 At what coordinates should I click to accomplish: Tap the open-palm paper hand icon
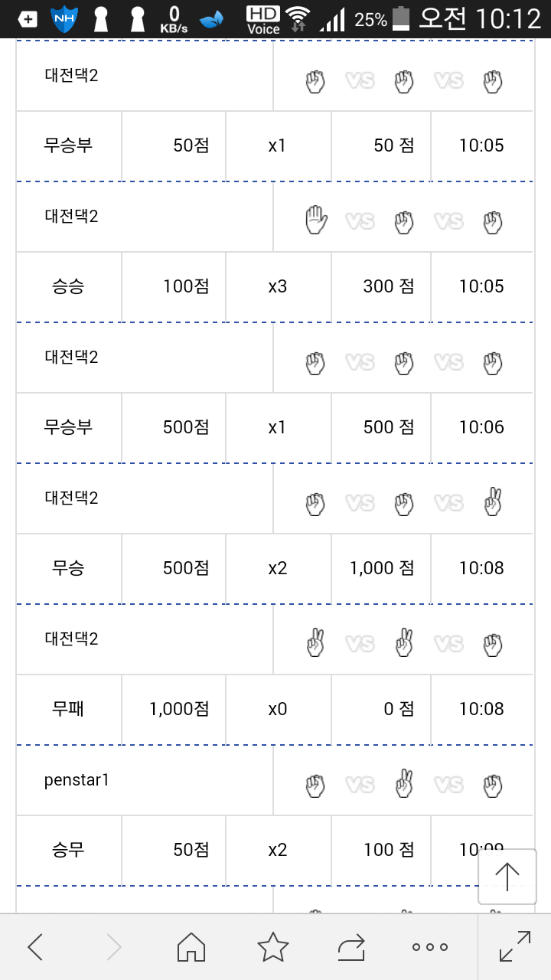[x=315, y=221]
